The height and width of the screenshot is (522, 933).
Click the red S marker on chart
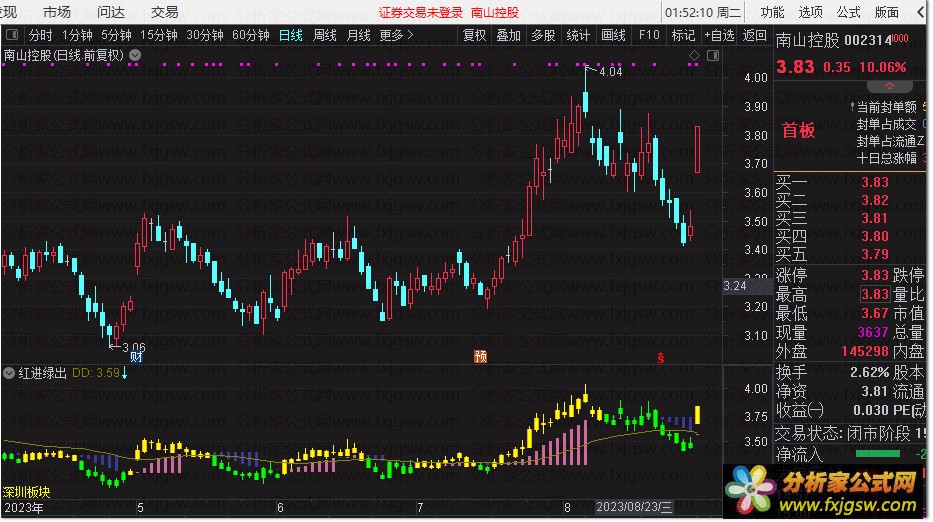tap(660, 358)
